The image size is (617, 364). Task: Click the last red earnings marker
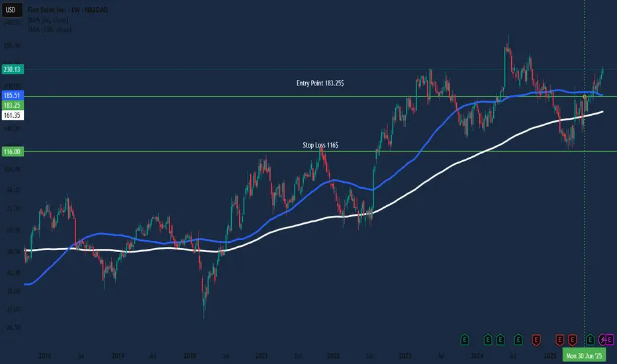pyautogui.click(x=573, y=340)
